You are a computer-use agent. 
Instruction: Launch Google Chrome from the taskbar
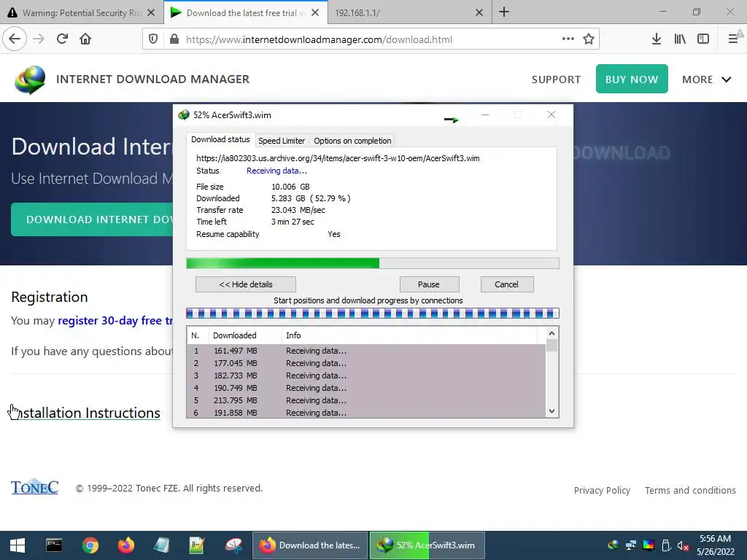click(90, 545)
